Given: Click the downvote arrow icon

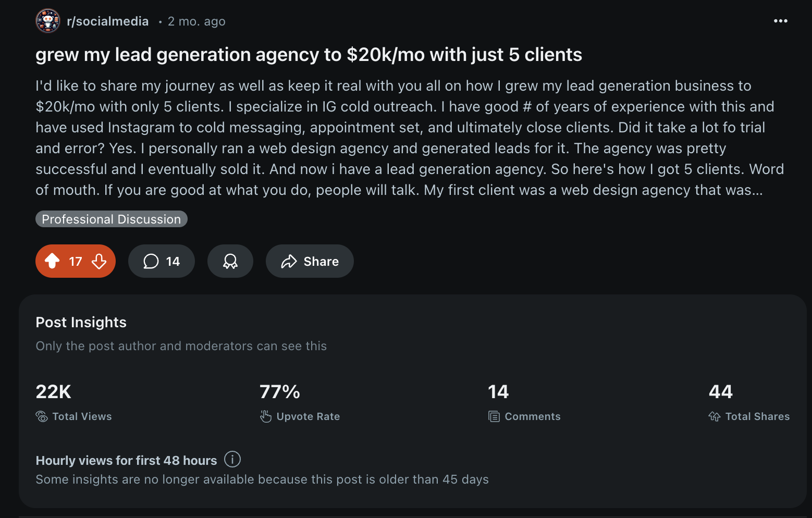Looking at the screenshot, I should click(x=99, y=261).
